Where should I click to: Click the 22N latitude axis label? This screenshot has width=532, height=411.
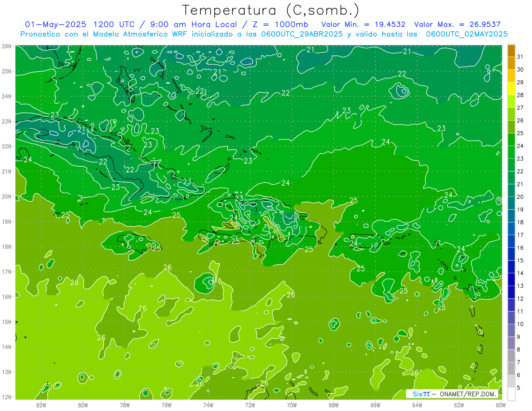pos(7,146)
